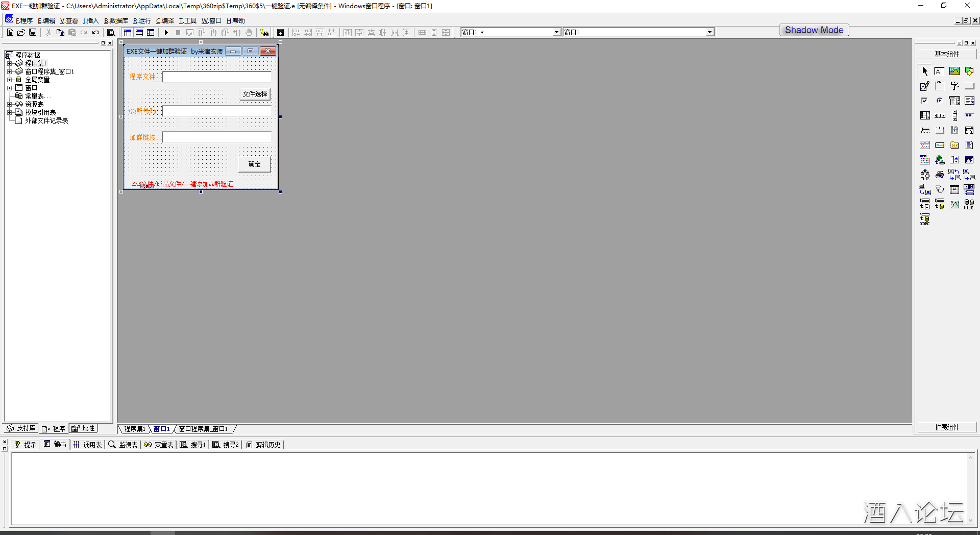Expand the 程序集1 tree node

pyautogui.click(x=9, y=64)
